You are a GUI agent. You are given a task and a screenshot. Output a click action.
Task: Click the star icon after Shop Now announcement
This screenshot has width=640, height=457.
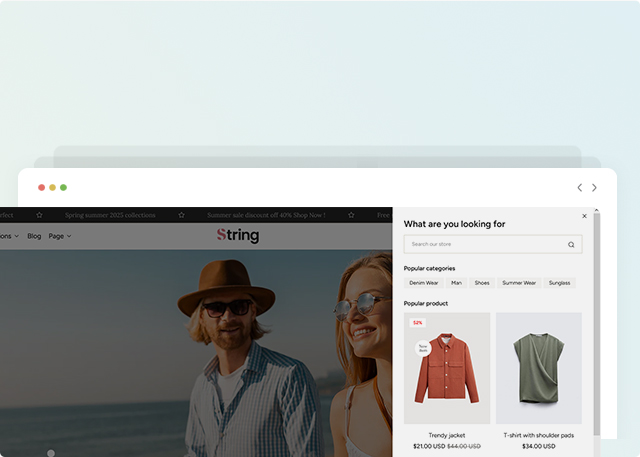click(351, 215)
